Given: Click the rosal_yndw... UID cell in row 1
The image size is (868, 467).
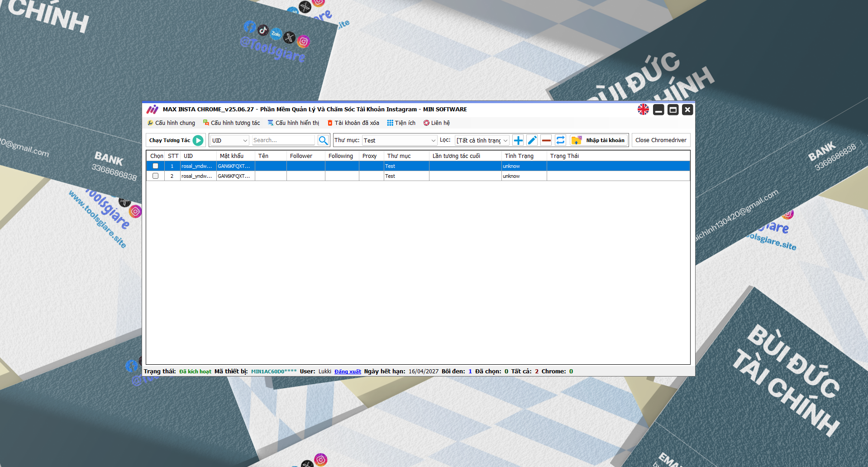Looking at the screenshot, I should click(198, 166).
